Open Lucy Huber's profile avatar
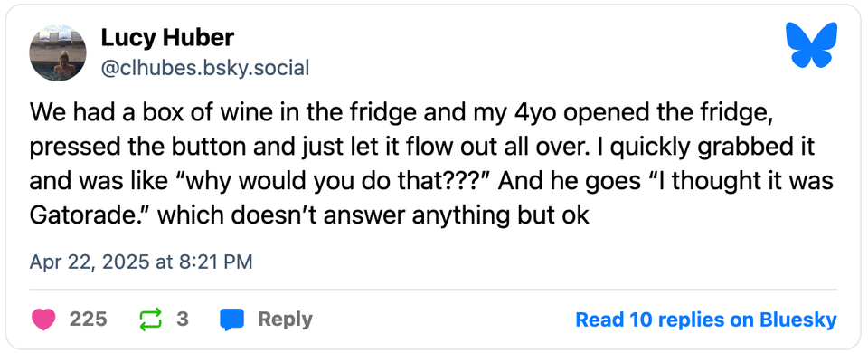The width and height of the screenshot is (868, 353). tap(58, 52)
